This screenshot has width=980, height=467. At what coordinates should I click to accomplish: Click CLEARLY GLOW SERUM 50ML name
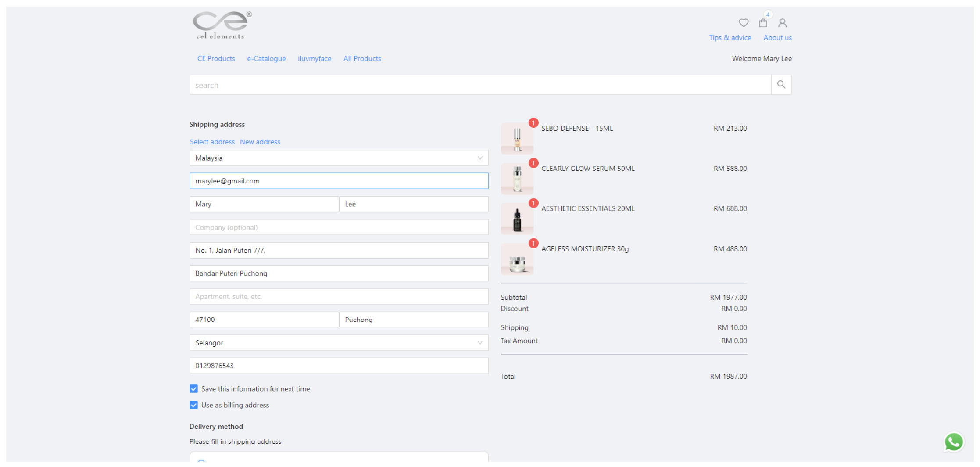pos(588,168)
